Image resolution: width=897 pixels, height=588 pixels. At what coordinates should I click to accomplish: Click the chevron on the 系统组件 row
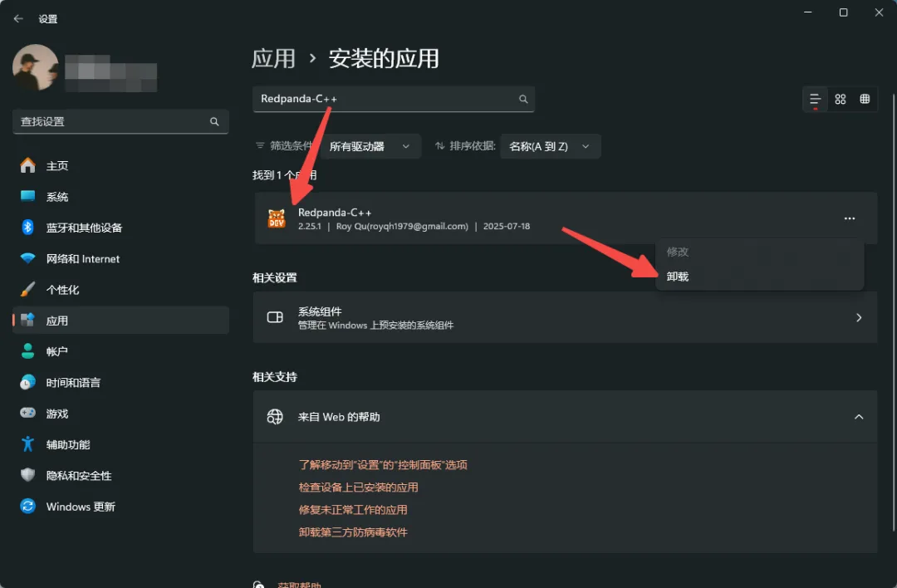click(x=859, y=317)
